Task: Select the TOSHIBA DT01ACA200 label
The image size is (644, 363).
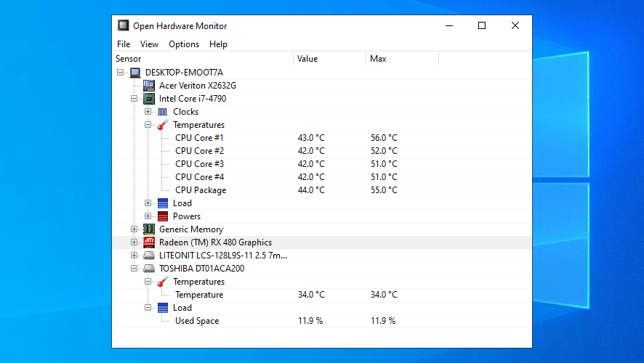Action: 201,269
